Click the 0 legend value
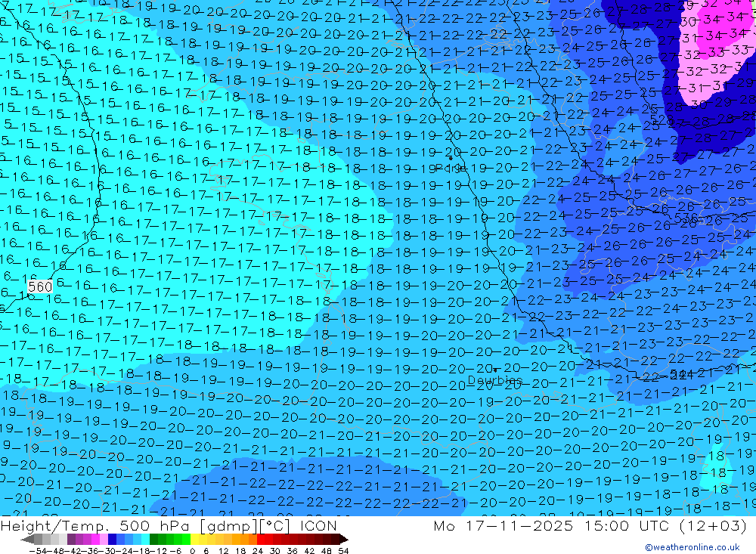The width and height of the screenshot is (756, 554). (x=192, y=550)
